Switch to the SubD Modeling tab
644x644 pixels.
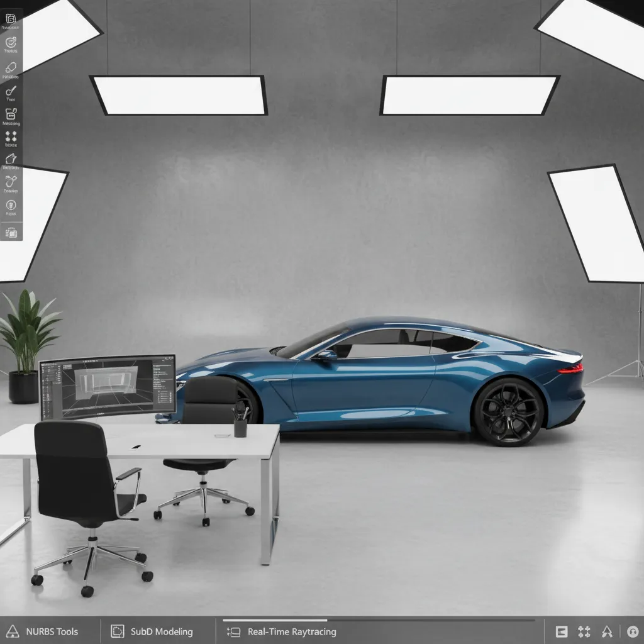[x=160, y=631]
